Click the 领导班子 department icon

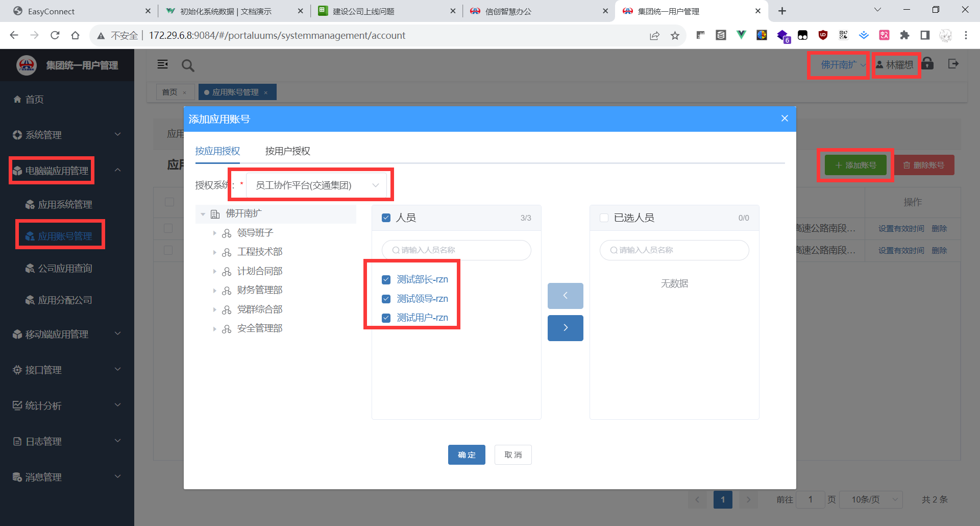(x=227, y=233)
